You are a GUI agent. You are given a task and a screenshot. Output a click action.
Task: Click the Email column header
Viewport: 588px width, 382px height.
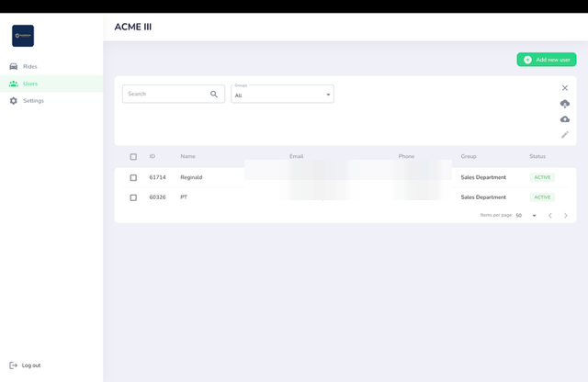click(296, 156)
